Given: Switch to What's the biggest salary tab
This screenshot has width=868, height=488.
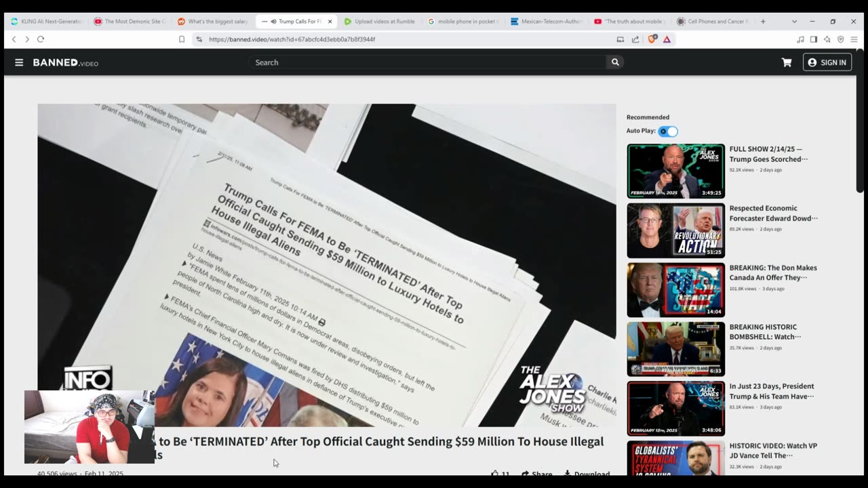Looking at the screenshot, I should tap(213, 21).
